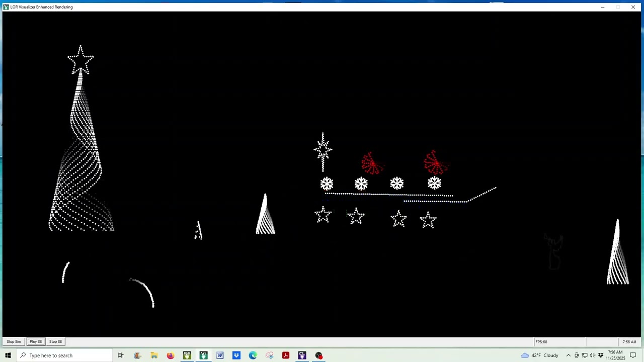The width and height of the screenshot is (644, 362).
Task: Launch Microsoft Edge from the taskbar
Action: 253,355
